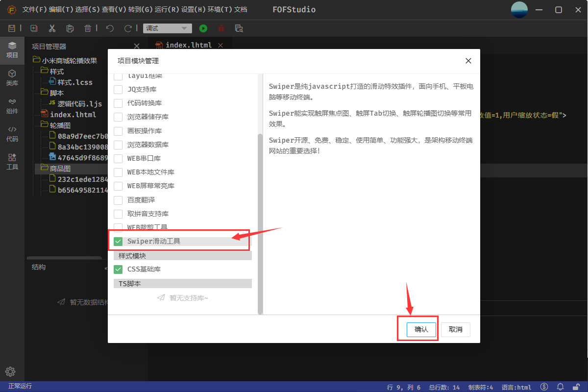This screenshot has height=392, width=588.
Task: Open settings via the gear icon
Action: (11, 371)
